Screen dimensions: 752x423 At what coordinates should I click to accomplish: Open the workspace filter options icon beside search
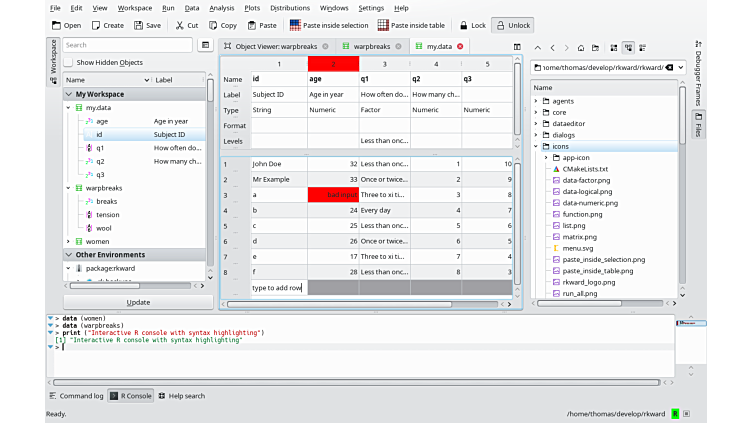[203, 45]
